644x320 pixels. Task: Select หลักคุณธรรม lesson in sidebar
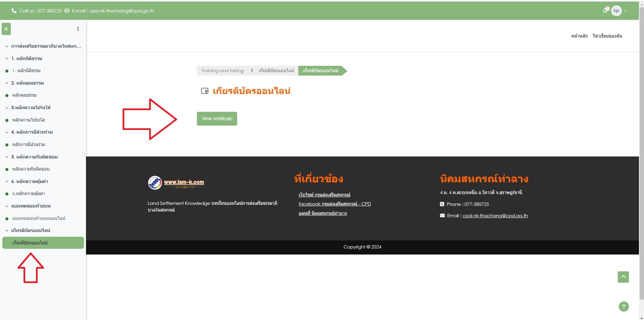25,95
